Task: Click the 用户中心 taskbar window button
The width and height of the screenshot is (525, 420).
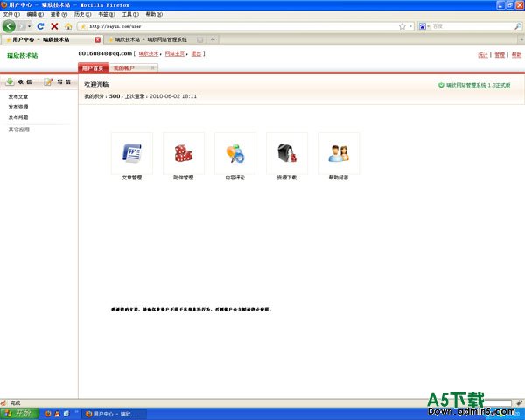Action: pos(114,414)
